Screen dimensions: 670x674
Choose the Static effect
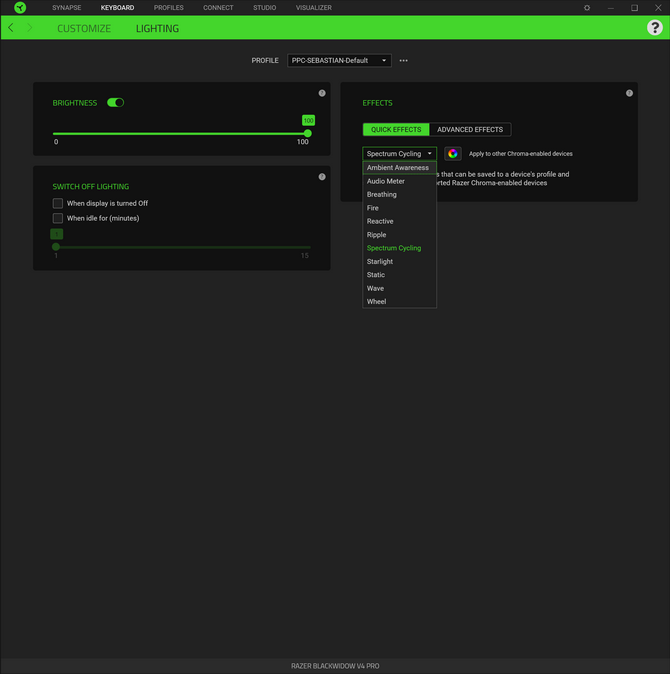(399, 275)
